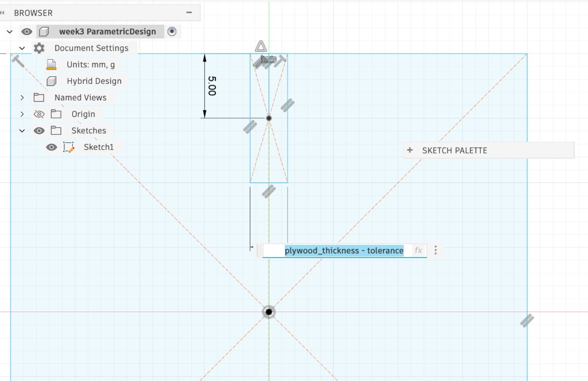Screen dimensions: 588x381
Task: Click the Sketch Palette title bar
Action: (489, 150)
